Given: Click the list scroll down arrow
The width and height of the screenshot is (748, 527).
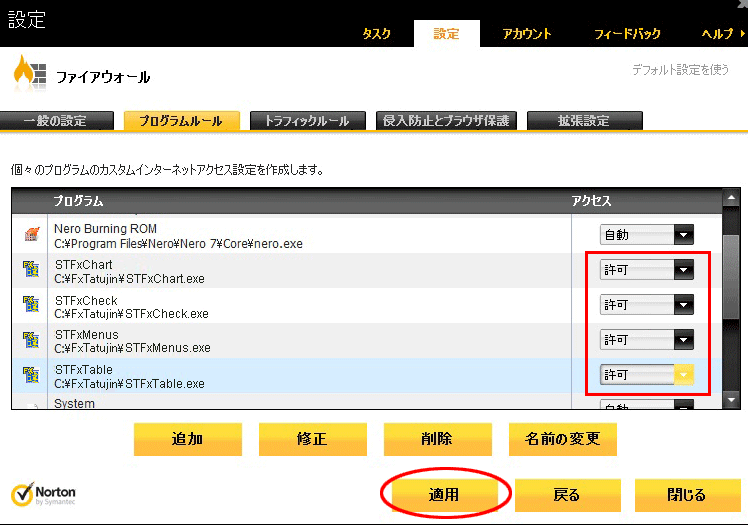Looking at the screenshot, I should coord(731,400).
